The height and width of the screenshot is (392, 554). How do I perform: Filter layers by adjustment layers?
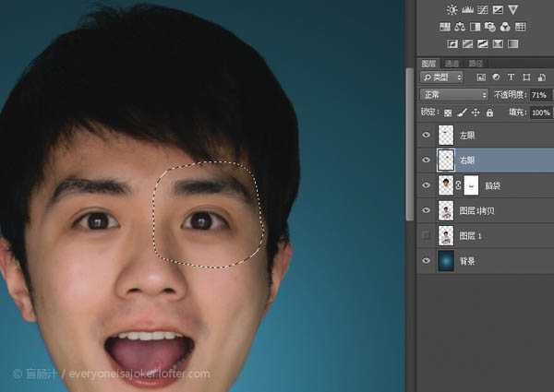[496, 77]
